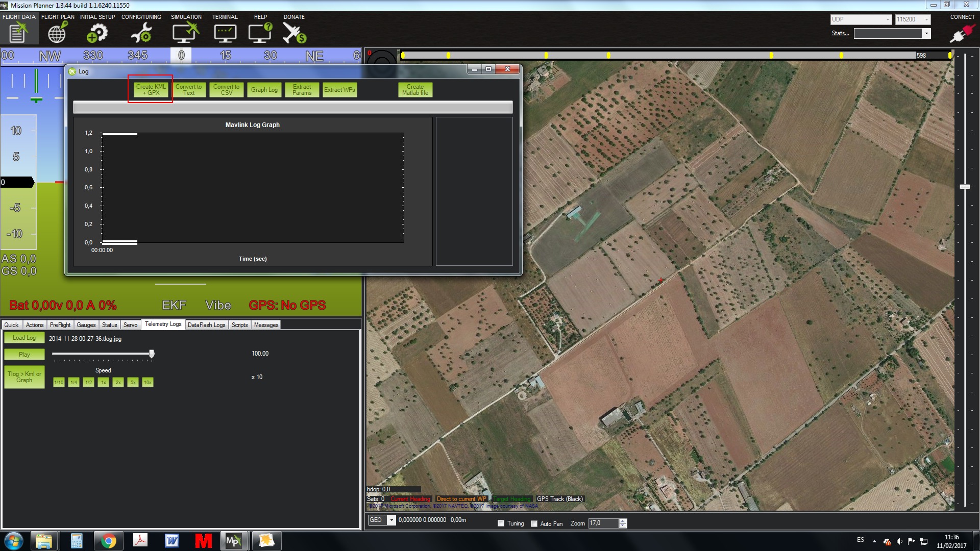Expand the UDP connection type dropdown
980x551 pixels.
pyautogui.click(x=888, y=19)
